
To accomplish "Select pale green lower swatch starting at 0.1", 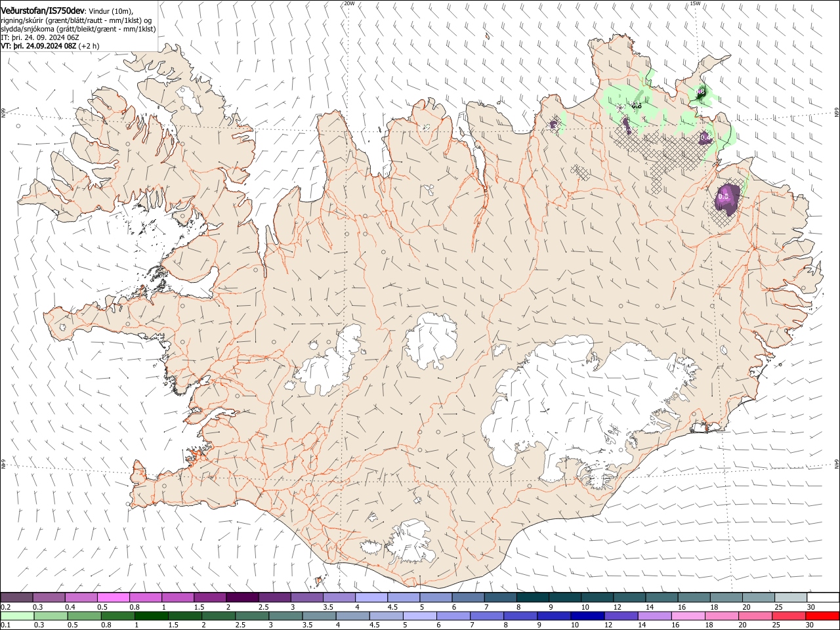I will pos(16,616).
